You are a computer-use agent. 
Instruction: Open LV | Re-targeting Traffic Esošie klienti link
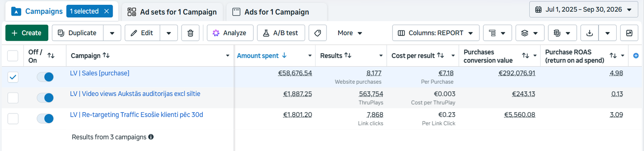click(136, 115)
